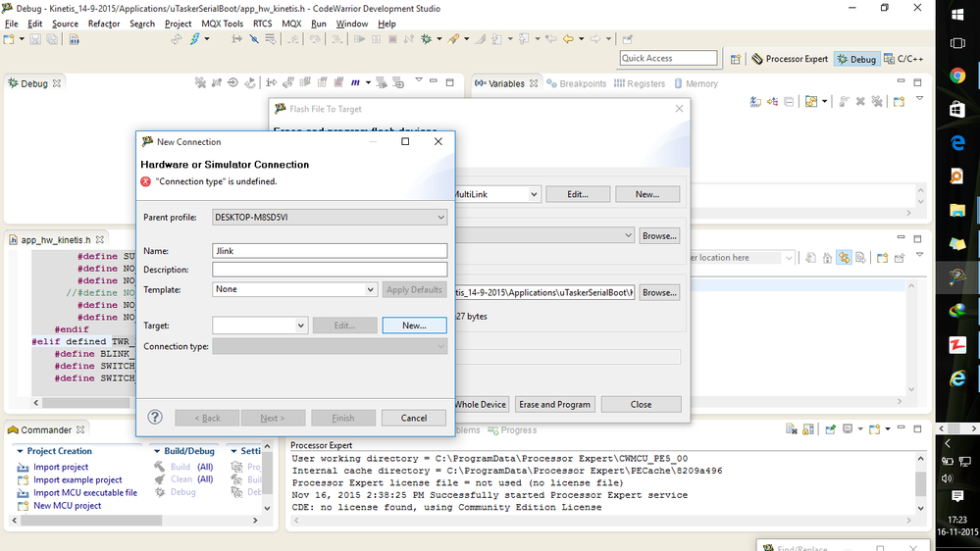Click the Open Perspective icon
The image size is (980, 551).
coord(736,59)
